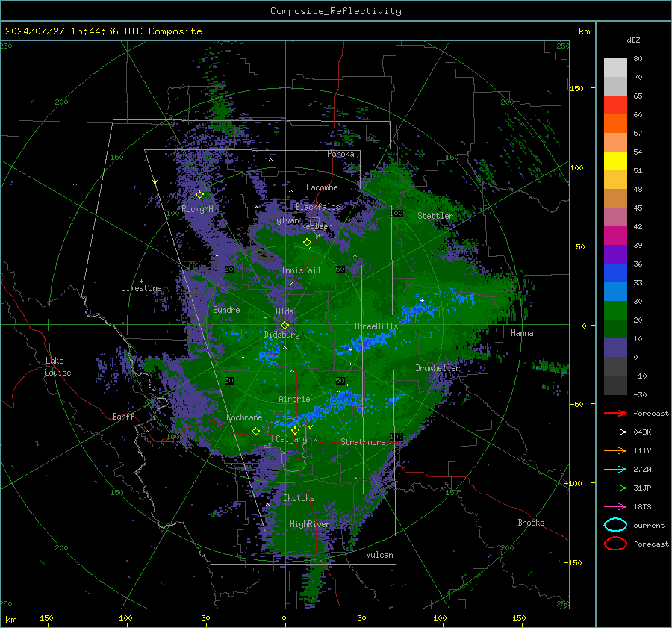Pick the dark green swatch between 20 and 10
The height and width of the screenshot is (628, 672).
pyautogui.click(x=615, y=329)
